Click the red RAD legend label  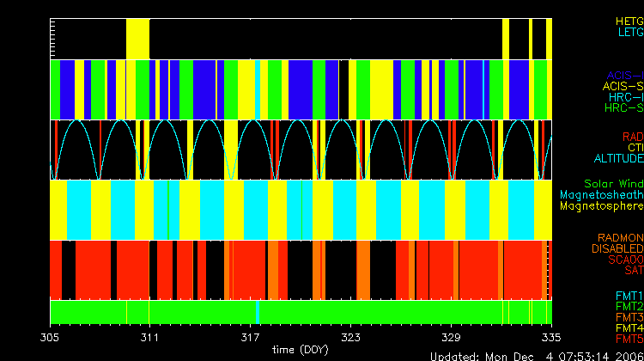point(631,137)
